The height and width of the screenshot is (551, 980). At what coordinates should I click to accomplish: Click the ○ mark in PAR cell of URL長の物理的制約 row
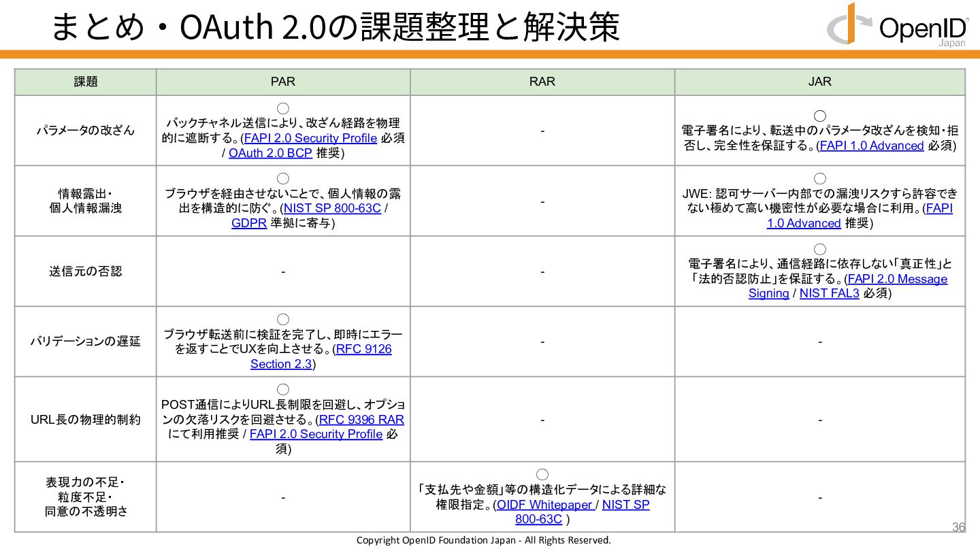283,390
